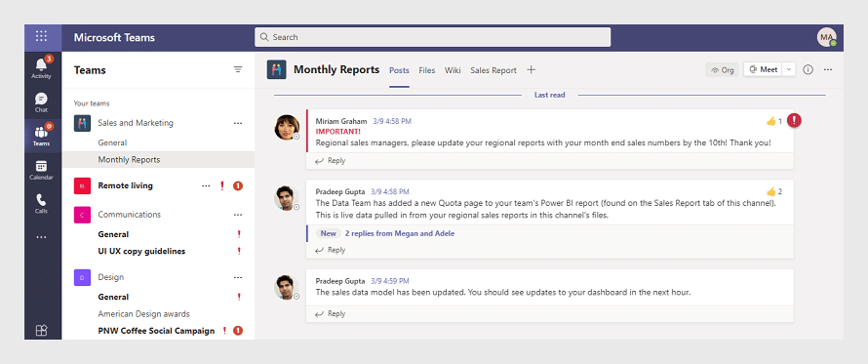Open more options for Design team
Screen dimensions: 868x364
[238, 277]
